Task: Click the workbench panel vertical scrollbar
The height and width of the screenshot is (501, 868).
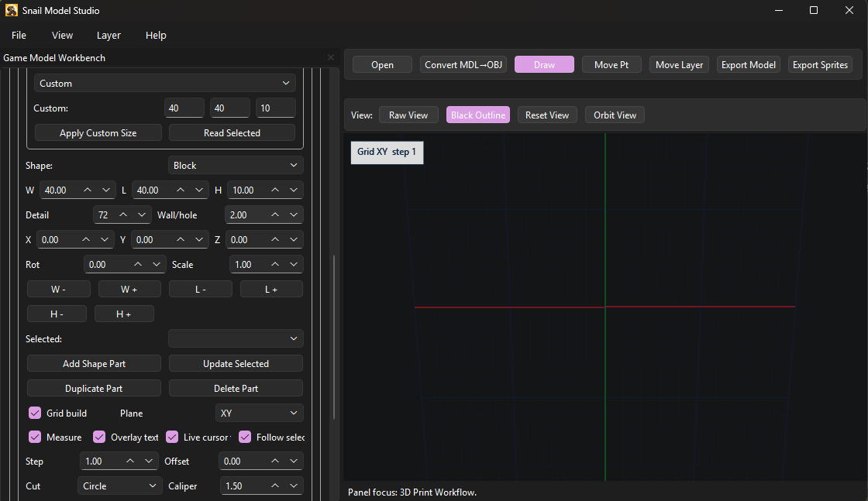Action: pos(334,338)
